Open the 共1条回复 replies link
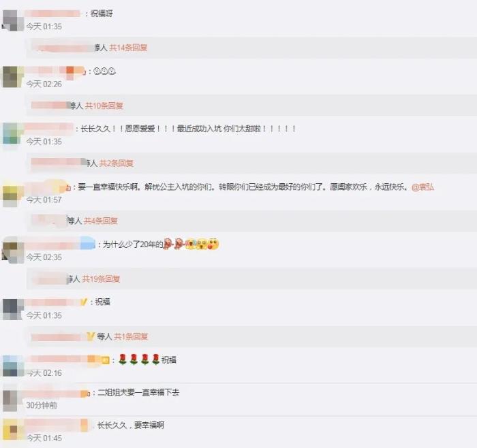This screenshot has height=448, width=477. pyautogui.click(x=131, y=336)
